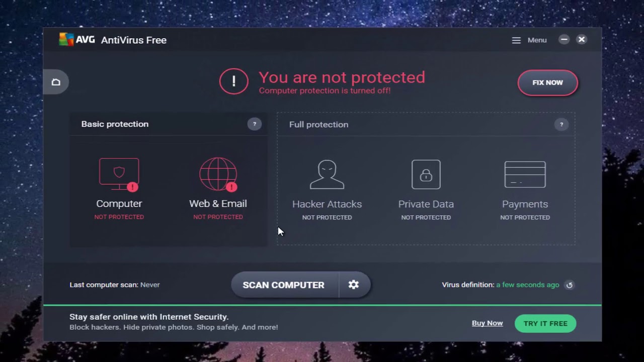
Task: Start a scan with SCAN COMPUTER
Action: click(284, 285)
